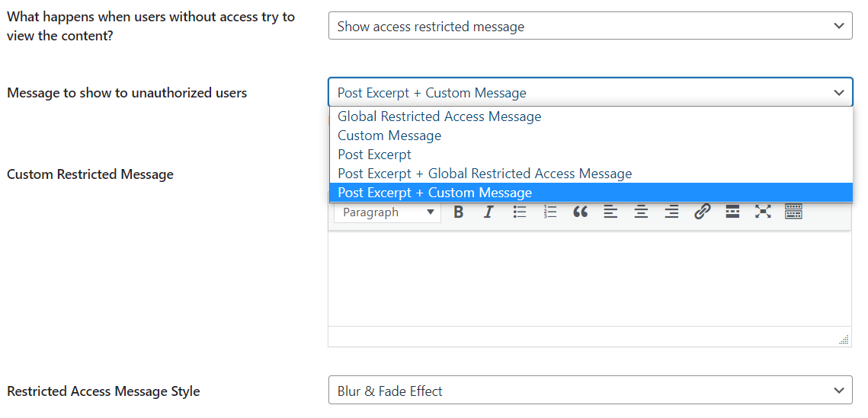Click the insert link icon
The image size is (868, 418).
(702, 212)
